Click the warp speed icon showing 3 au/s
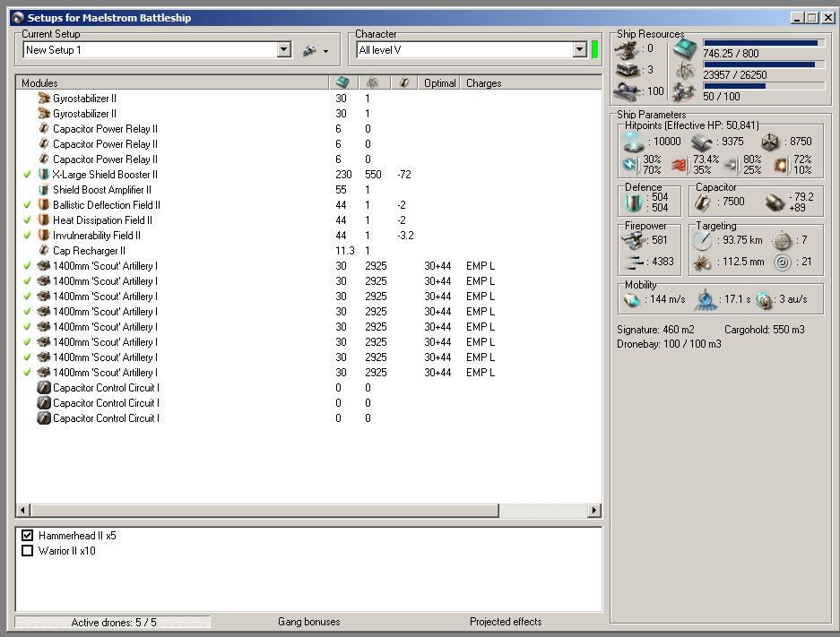Image resolution: width=840 pixels, height=637 pixels. [x=764, y=300]
